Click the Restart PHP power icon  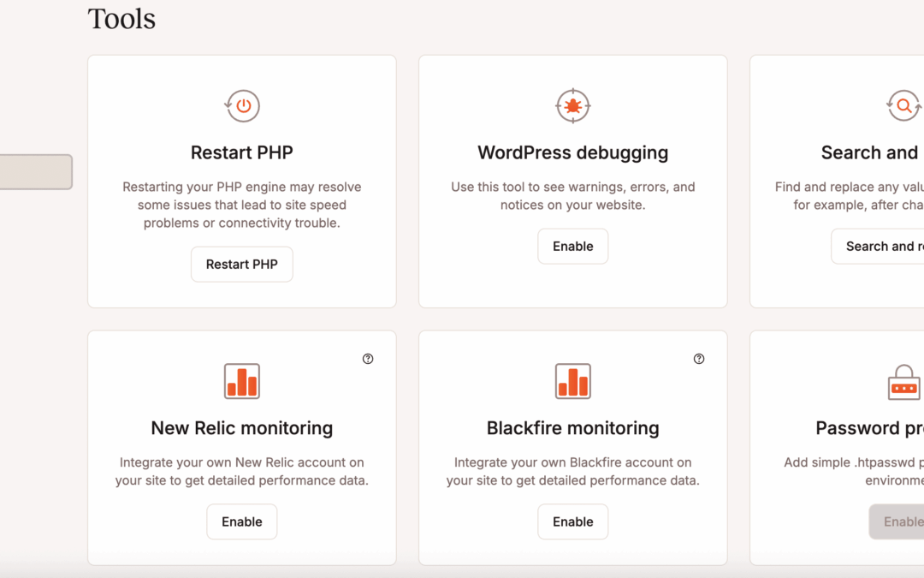click(242, 106)
